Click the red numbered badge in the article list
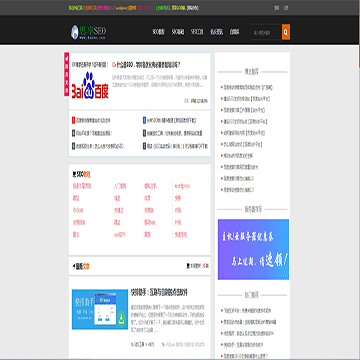The height and width of the screenshot is (360, 360). 73,120
